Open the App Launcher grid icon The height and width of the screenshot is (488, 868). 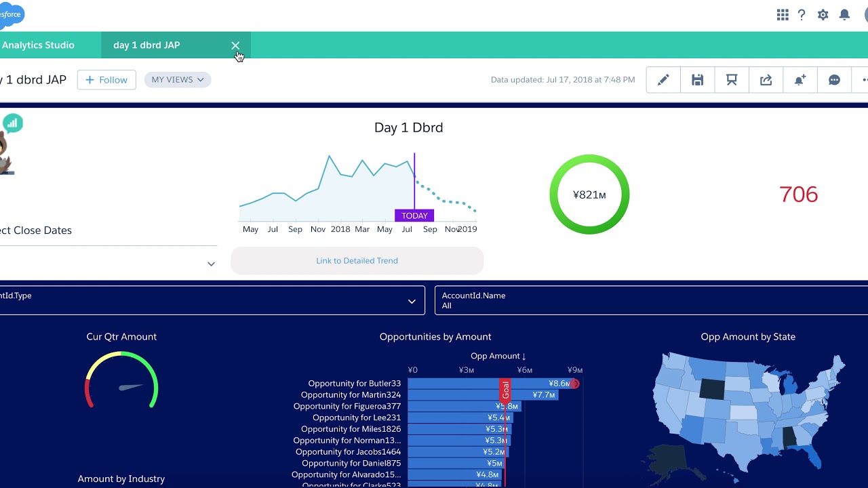tap(783, 15)
